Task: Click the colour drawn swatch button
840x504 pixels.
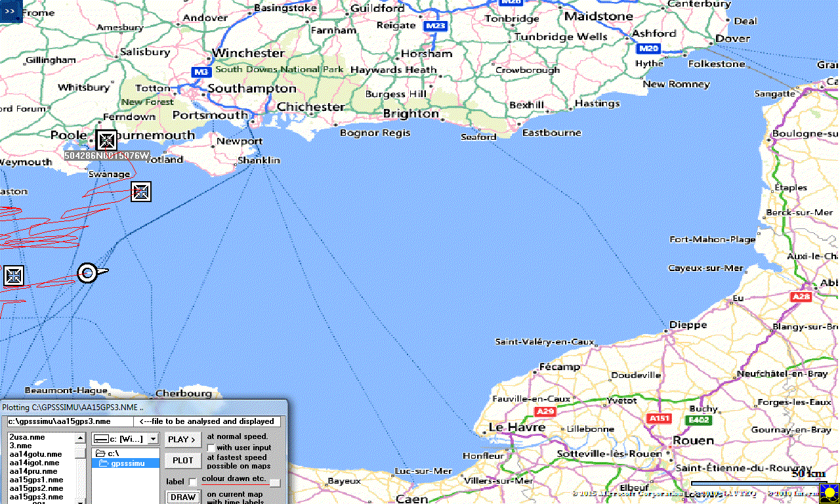Action: [x=275, y=483]
